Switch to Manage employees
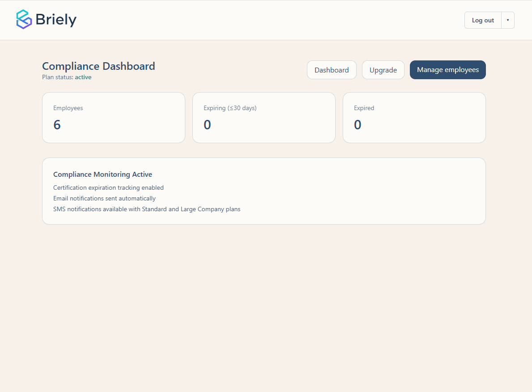The height and width of the screenshot is (392, 532). 447,70
